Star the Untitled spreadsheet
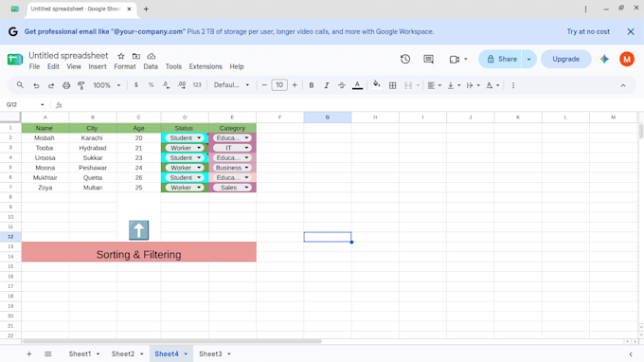The image size is (644, 362). 121,56
